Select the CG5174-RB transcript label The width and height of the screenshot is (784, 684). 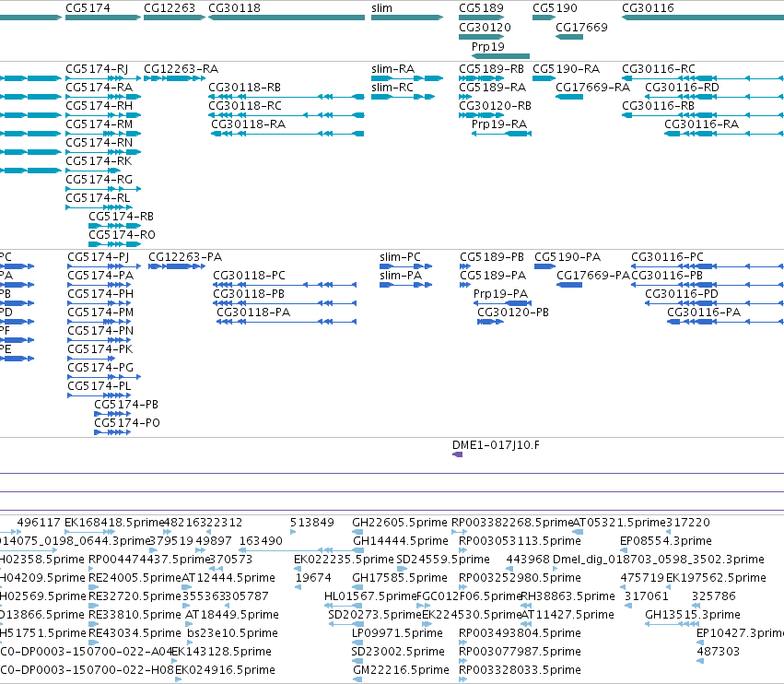(x=121, y=217)
